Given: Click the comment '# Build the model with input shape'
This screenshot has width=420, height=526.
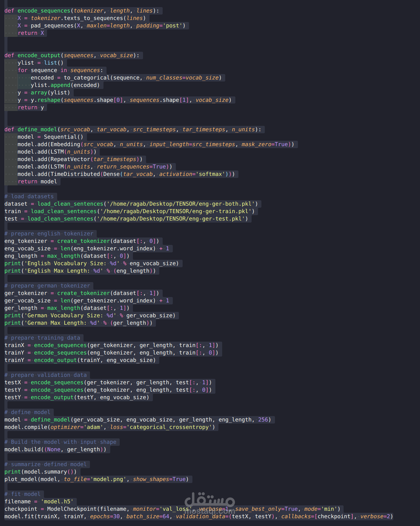Looking at the screenshot, I should click(61, 442).
